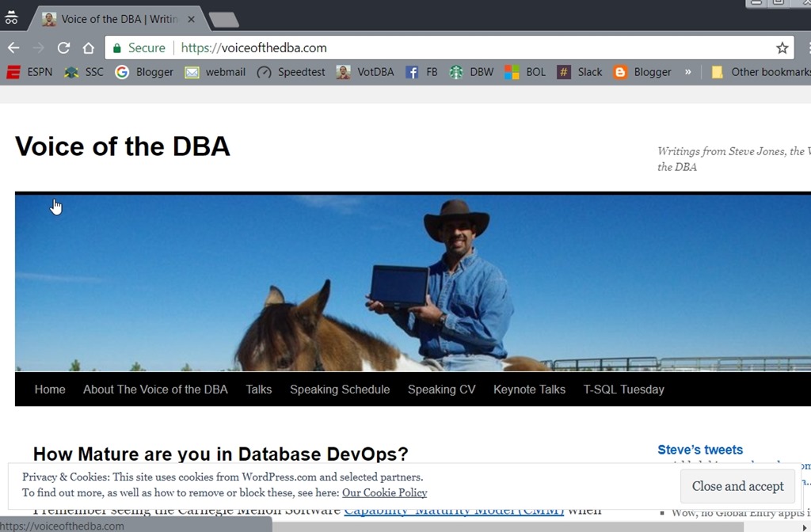Reload the page with refresh icon
The image size is (811, 532).
tap(64, 47)
